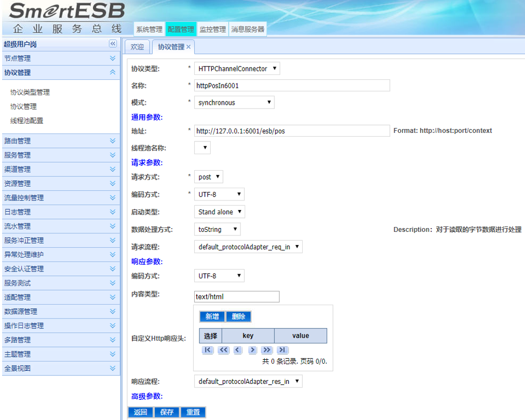The width and height of the screenshot is (525, 420).
Task: Jump forward several pages in headers table
Action: coord(267,350)
